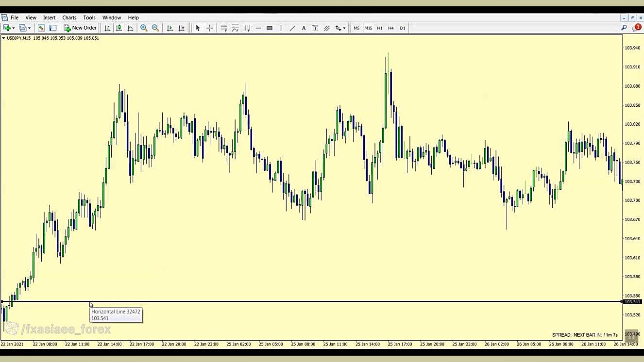Image resolution: width=644 pixels, height=362 pixels.
Task: Switch to H1 timeframe
Action: [380, 28]
